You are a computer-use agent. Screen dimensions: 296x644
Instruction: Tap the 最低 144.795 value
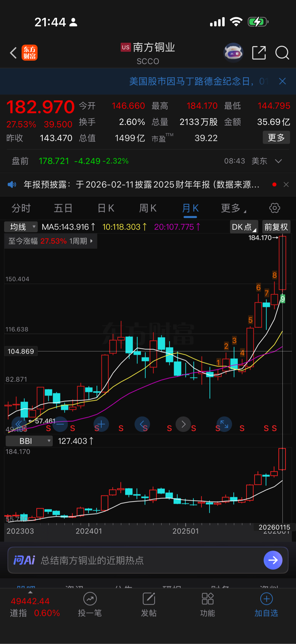click(x=274, y=106)
